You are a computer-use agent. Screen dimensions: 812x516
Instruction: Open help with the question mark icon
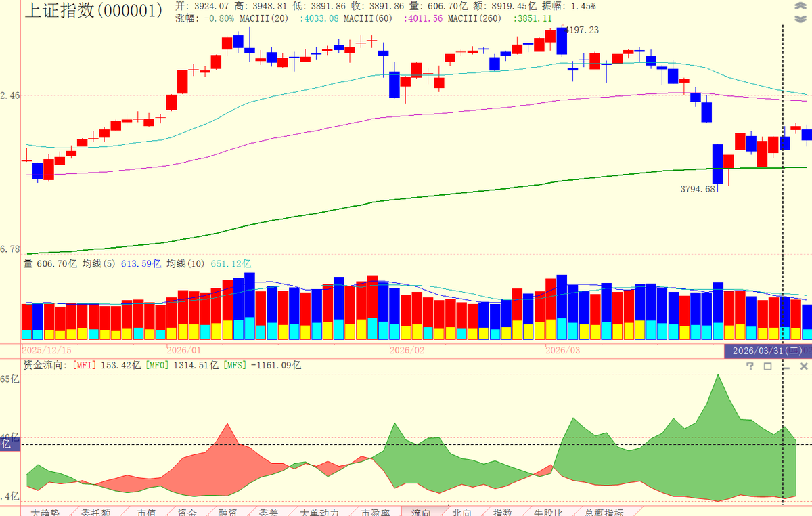click(750, 366)
